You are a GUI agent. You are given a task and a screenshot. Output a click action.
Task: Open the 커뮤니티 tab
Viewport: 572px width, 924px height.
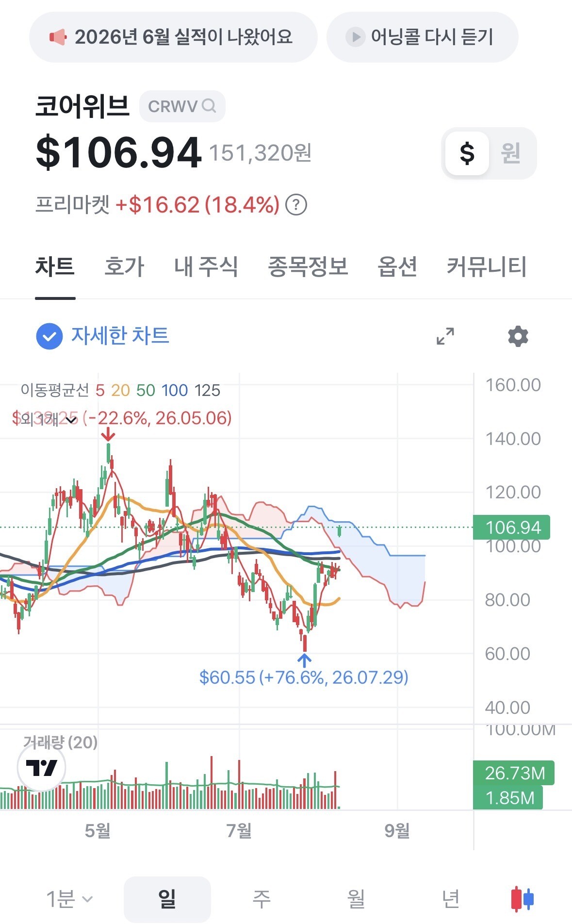487,266
